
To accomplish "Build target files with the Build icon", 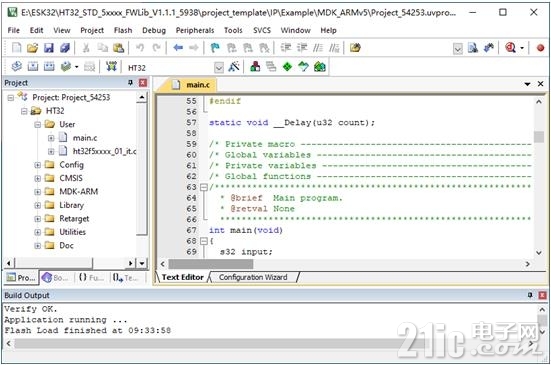I will (x=33, y=66).
